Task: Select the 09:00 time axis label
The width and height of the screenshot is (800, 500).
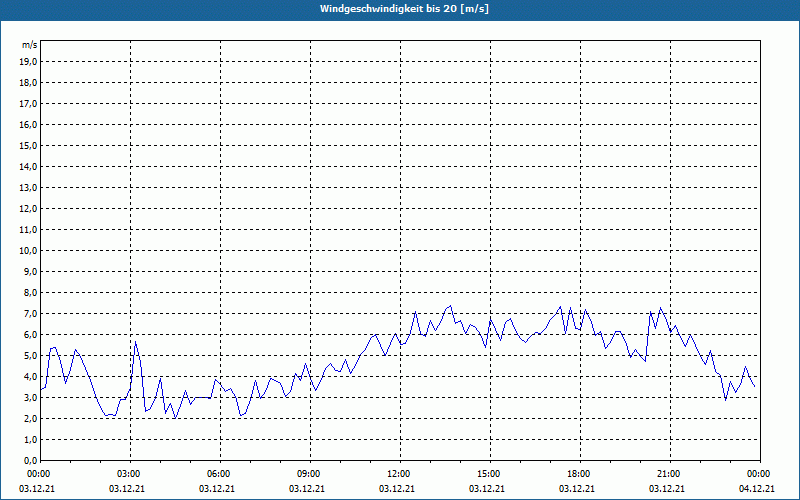Action: (310, 474)
